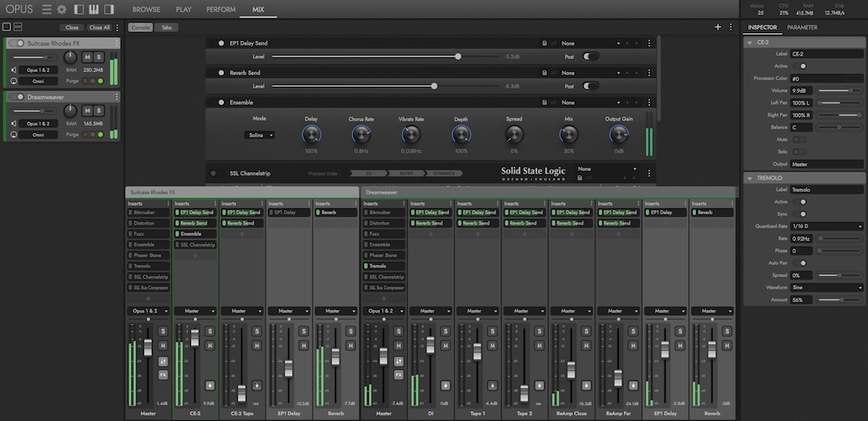Toggle Reverb Send Post switch
868x421 pixels.
(591, 86)
